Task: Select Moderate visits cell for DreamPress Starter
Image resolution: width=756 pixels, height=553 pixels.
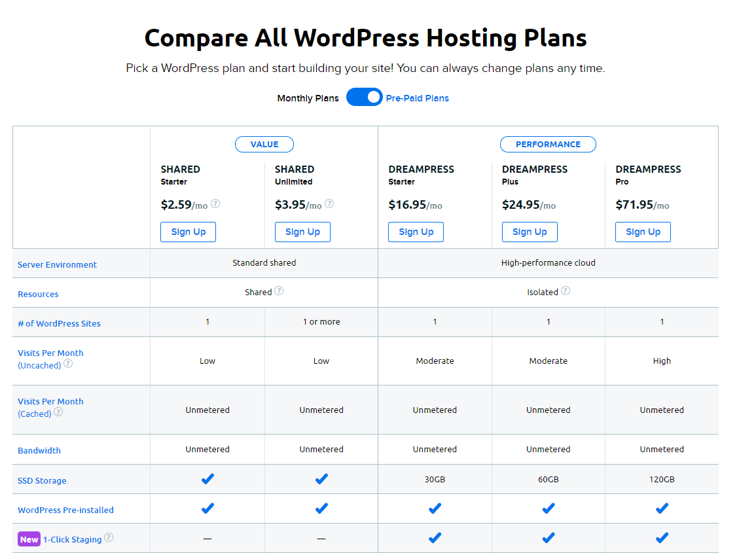Action: point(435,361)
